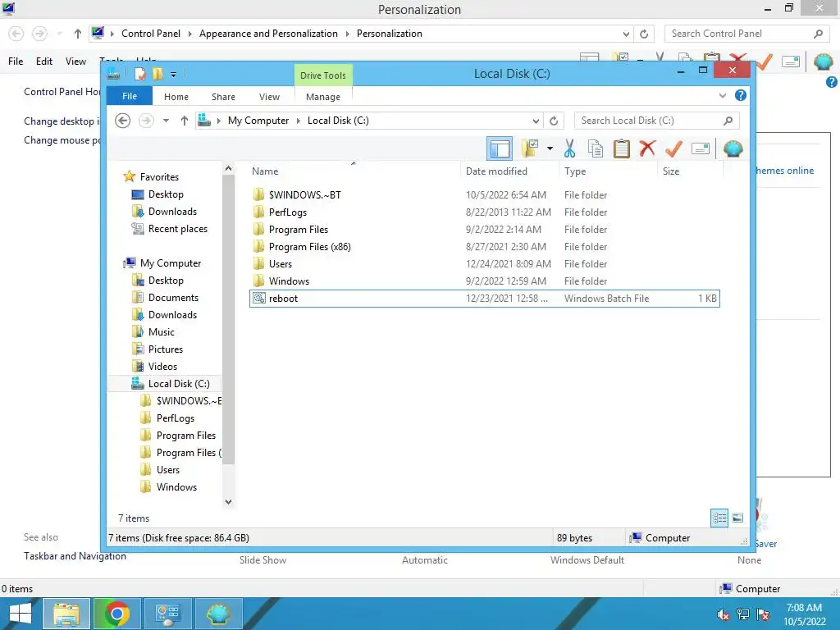The height and width of the screenshot is (630, 840).
Task: Select the PerfLogs folder in file list
Action: tap(485, 212)
